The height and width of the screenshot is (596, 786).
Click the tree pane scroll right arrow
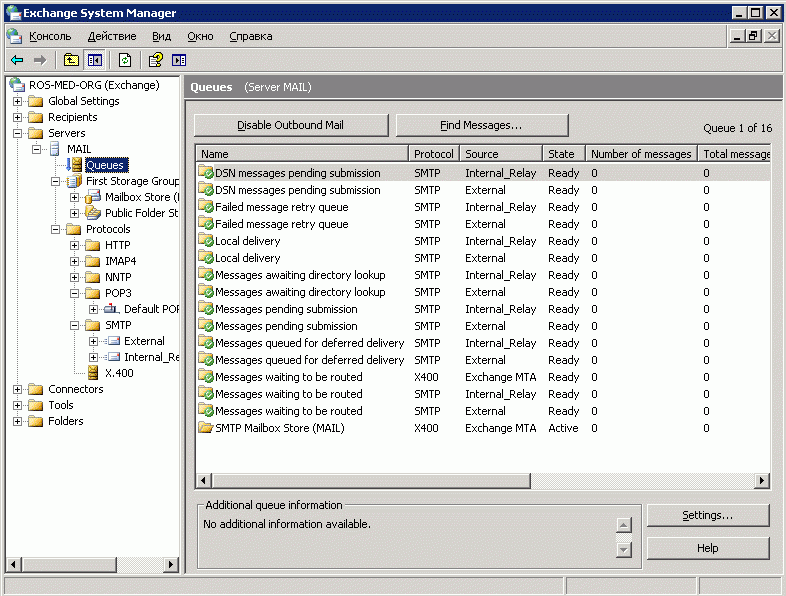[x=171, y=564]
